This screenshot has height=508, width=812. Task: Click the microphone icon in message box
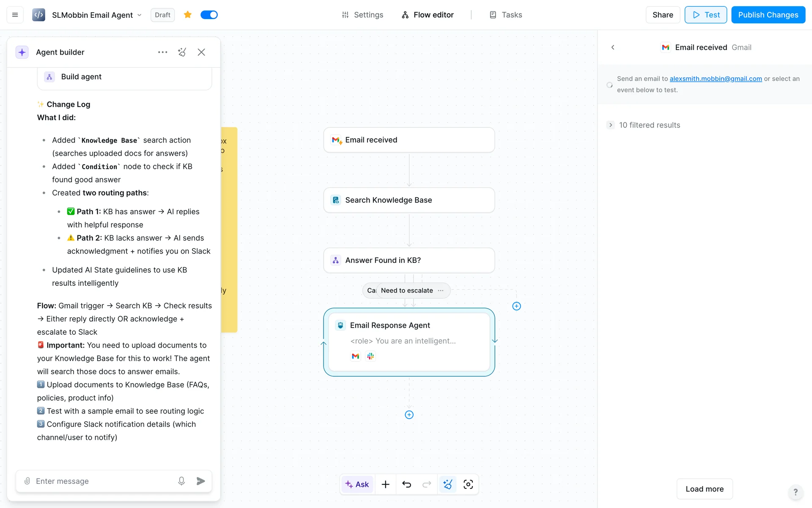[x=181, y=481]
